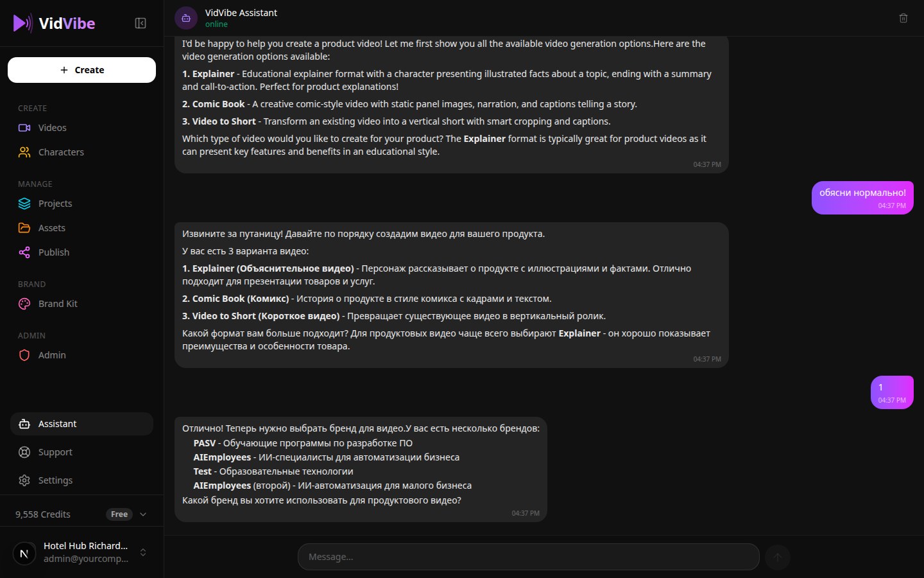Open the Assistant menu entry
924x578 pixels.
click(58, 423)
